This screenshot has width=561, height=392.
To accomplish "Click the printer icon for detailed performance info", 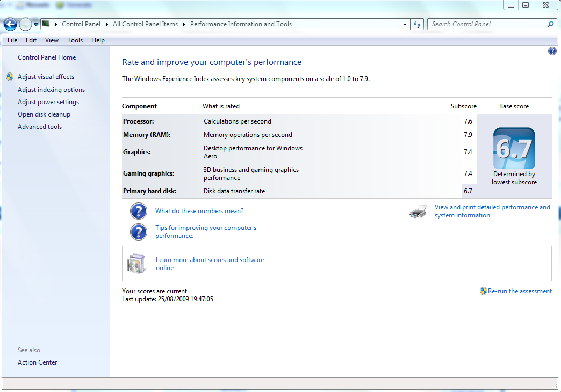I will (x=418, y=211).
